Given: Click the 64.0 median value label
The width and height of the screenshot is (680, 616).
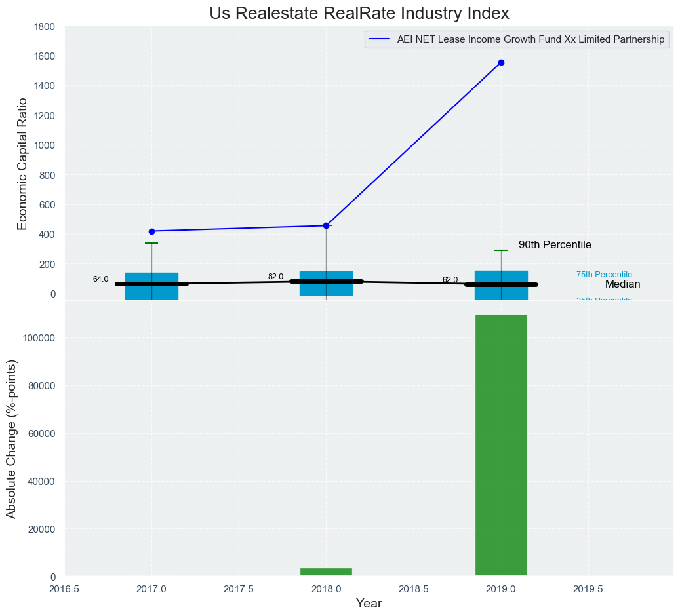Looking at the screenshot, I should [x=100, y=279].
